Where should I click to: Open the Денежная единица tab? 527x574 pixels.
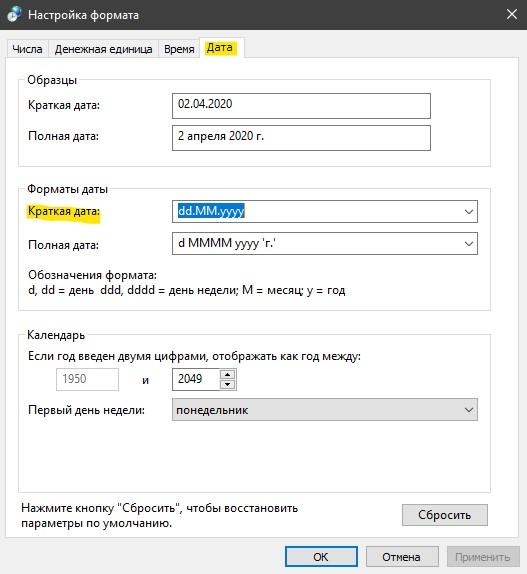click(103, 49)
